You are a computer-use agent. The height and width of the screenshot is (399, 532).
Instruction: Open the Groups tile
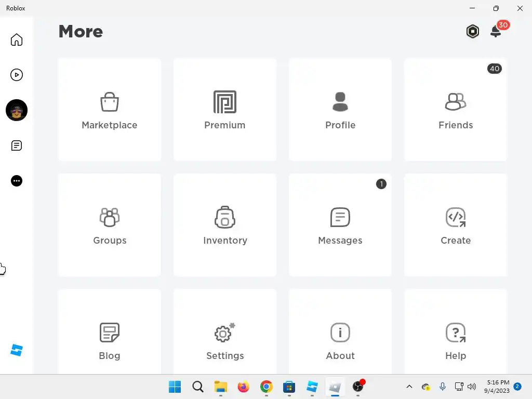(x=110, y=225)
